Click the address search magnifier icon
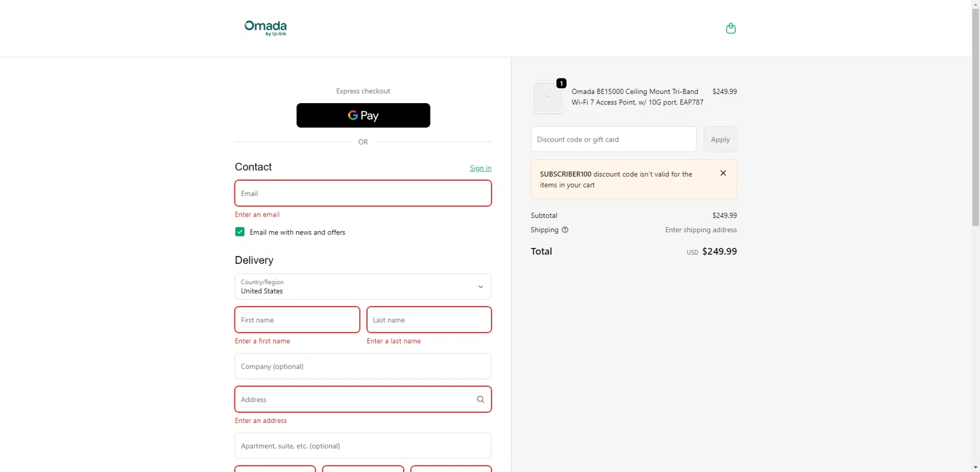This screenshot has height=472, width=980. coord(480,400)
